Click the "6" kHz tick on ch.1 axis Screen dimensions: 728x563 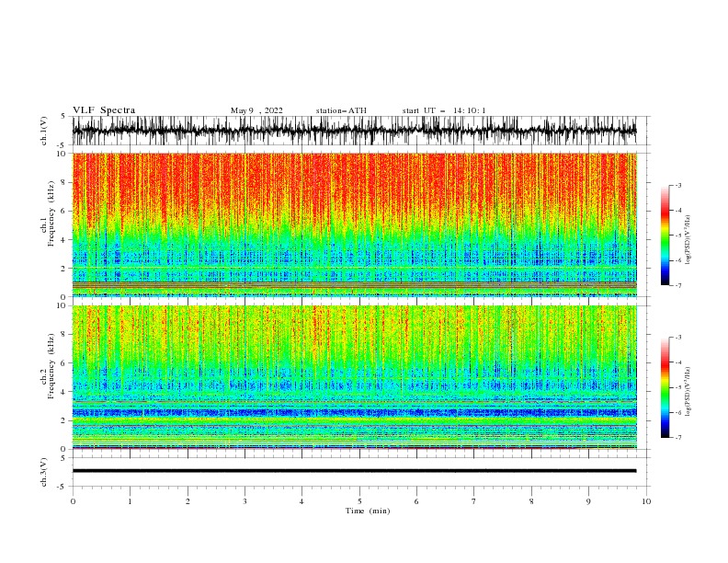coord(64,211)
